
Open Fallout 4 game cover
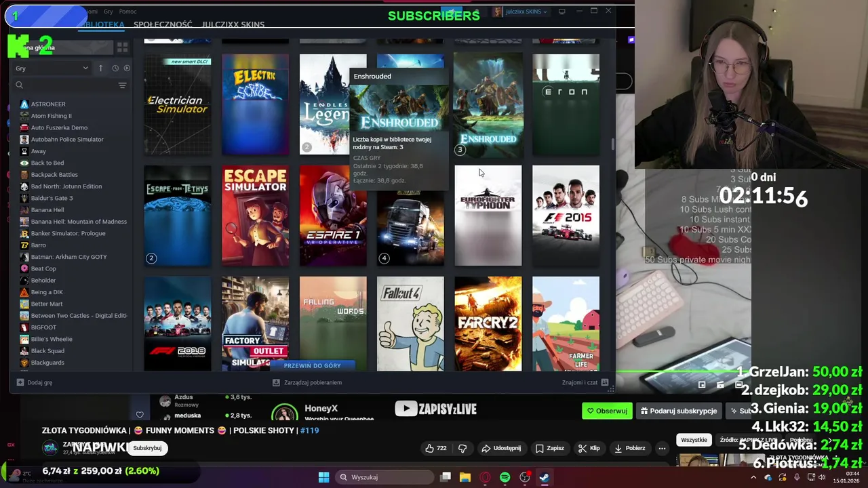tap(410, 324)
